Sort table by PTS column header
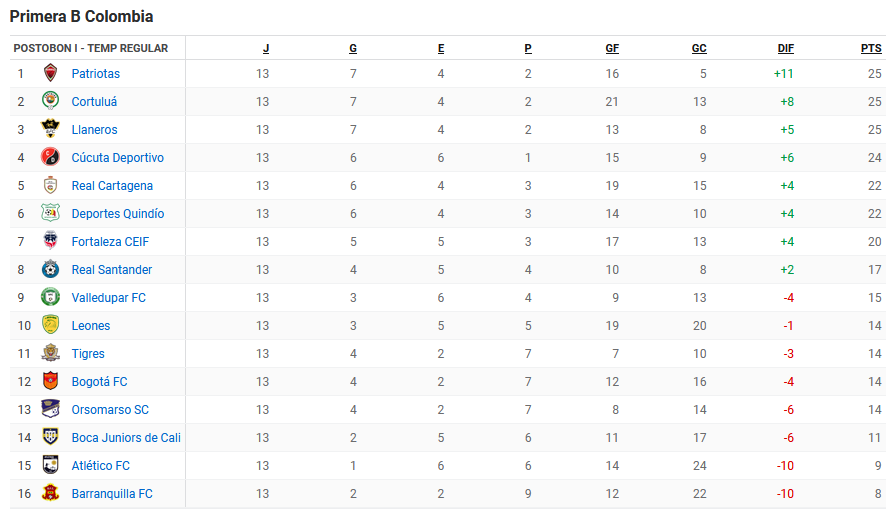The width and height of the screenshot is (894, 514). tap(871, 48)
